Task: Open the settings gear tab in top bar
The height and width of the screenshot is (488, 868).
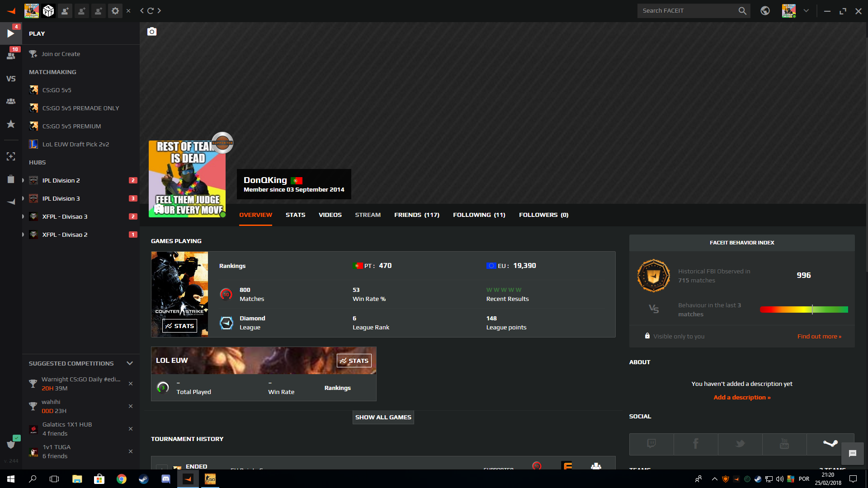Action: [115, 11]
